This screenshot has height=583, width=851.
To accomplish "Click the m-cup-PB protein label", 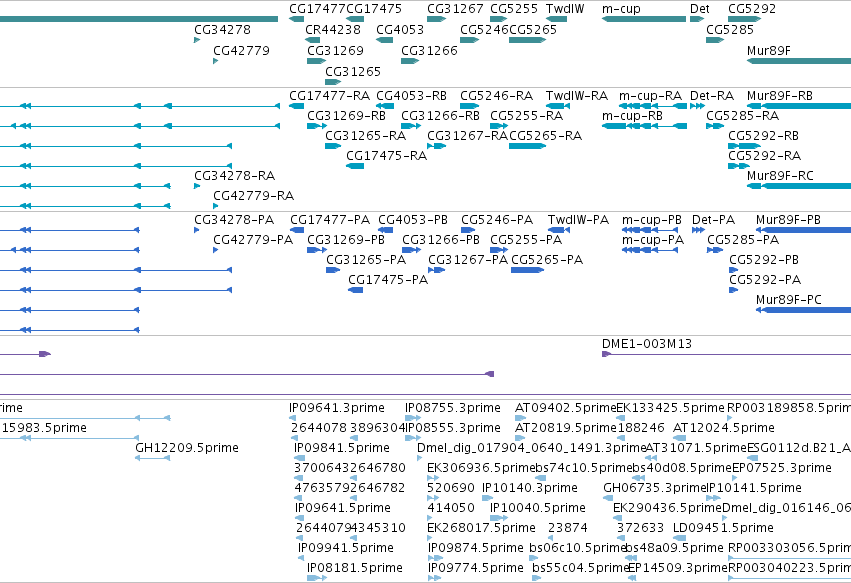I will tap(652, 220).
